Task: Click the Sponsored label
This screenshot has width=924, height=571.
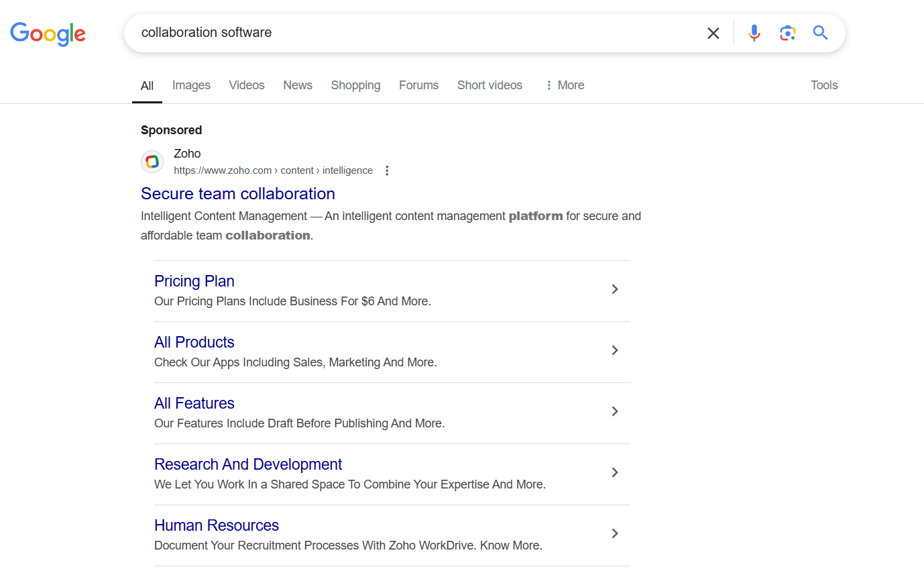Action: click(171, 130)
